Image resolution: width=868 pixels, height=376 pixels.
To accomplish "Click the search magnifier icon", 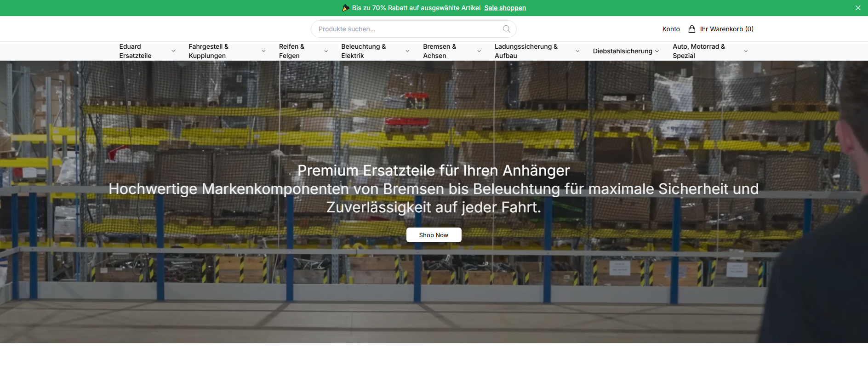I will click(506, 29).
